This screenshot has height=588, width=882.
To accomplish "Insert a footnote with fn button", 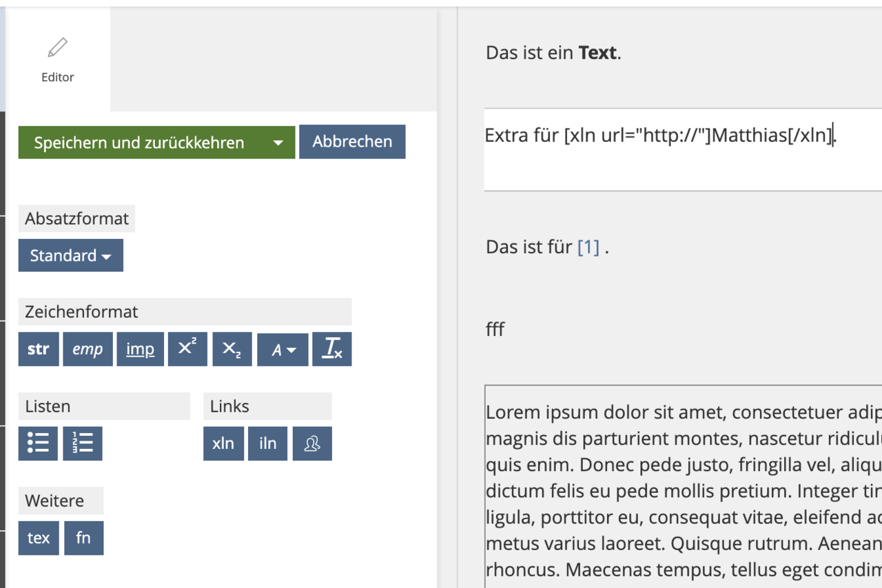I will coord(83,538).
